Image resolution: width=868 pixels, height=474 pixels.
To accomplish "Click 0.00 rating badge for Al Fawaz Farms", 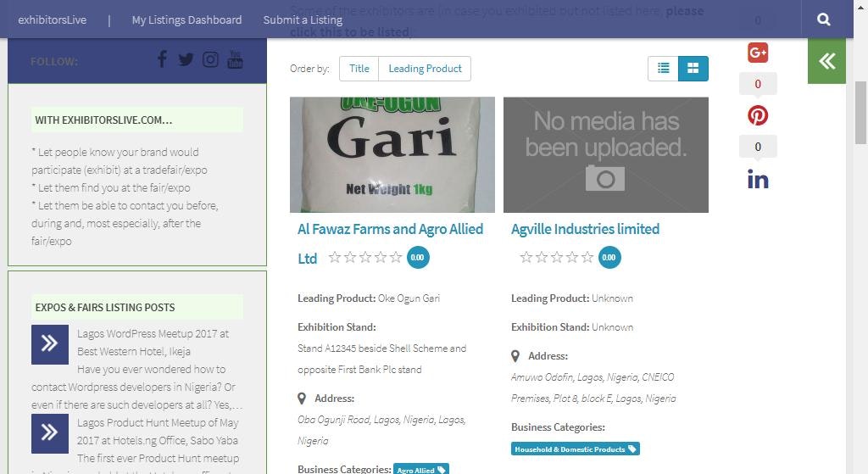I will click(418, 258).
